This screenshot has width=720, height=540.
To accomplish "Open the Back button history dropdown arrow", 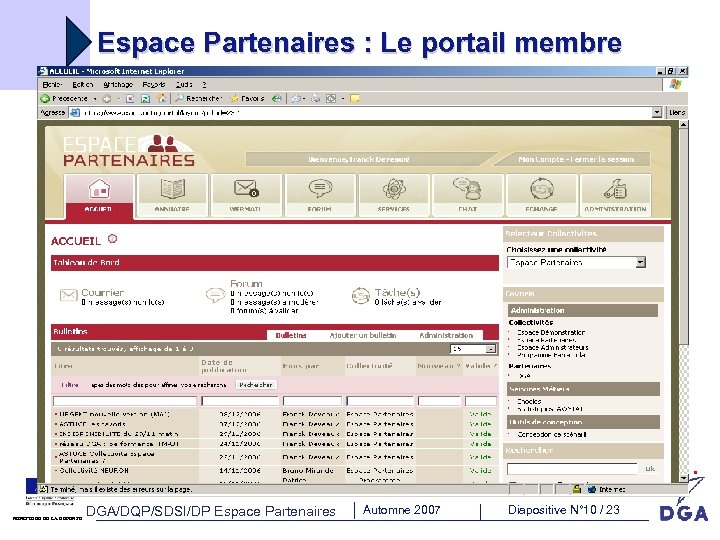I will [95, 98].
